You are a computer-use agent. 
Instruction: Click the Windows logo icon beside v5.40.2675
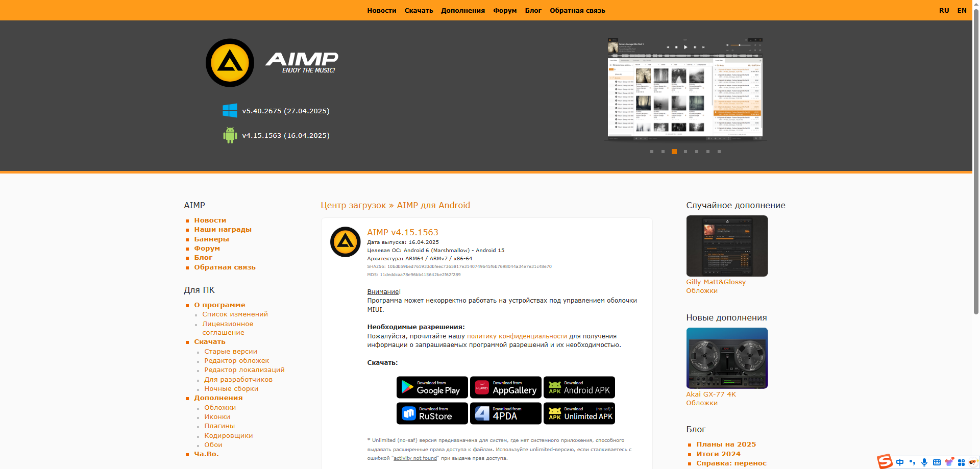click(x=230, y=111)
